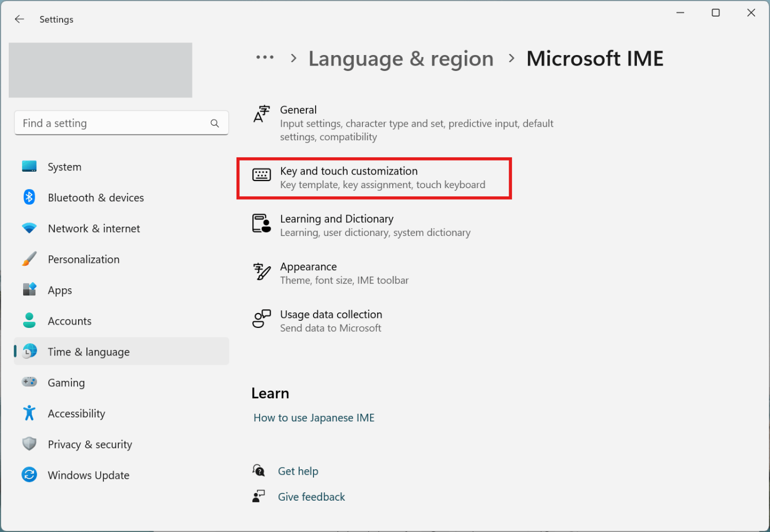
Task: Click the Time & language globe icon
Action: pyautogui.click(x=30, y=351)
